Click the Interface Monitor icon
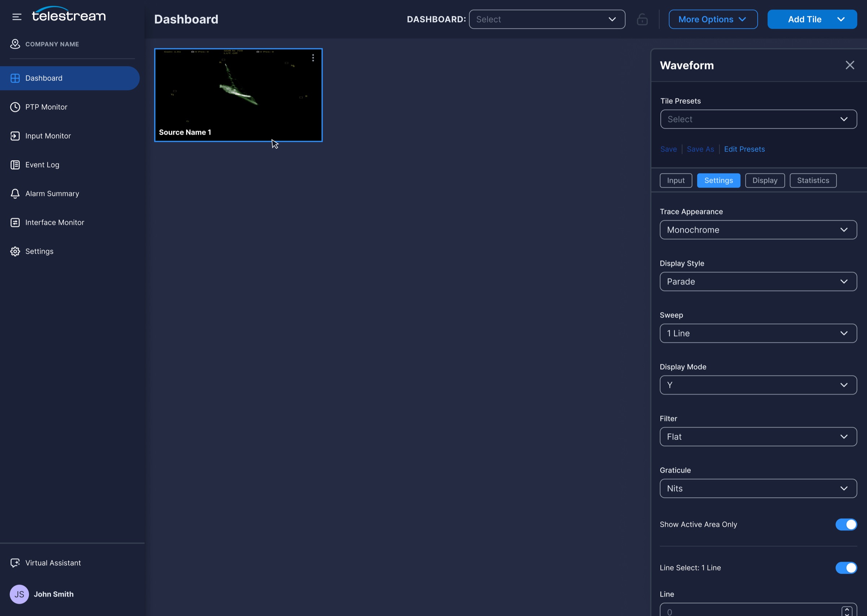Screen dimensions: 867x616 tap(15, 222)
